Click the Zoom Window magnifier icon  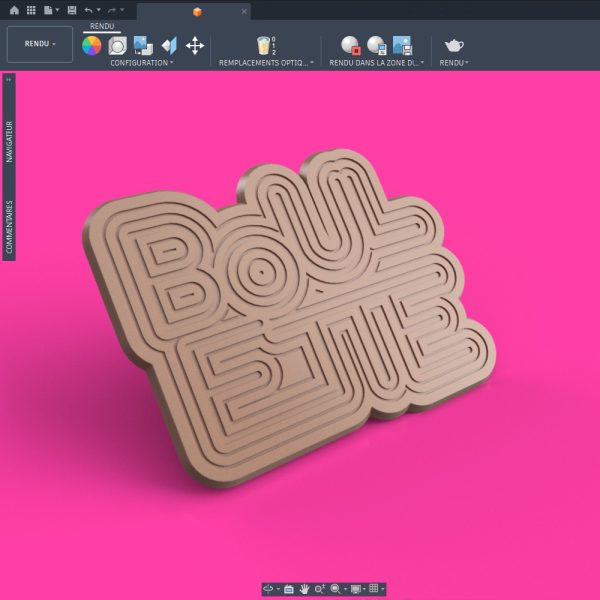[336, 589]
